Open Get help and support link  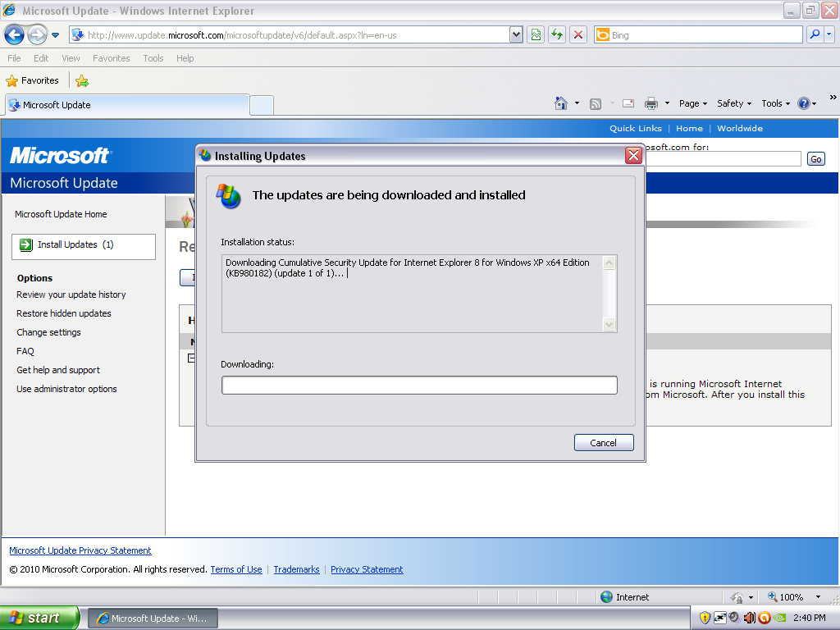[58, 370]
